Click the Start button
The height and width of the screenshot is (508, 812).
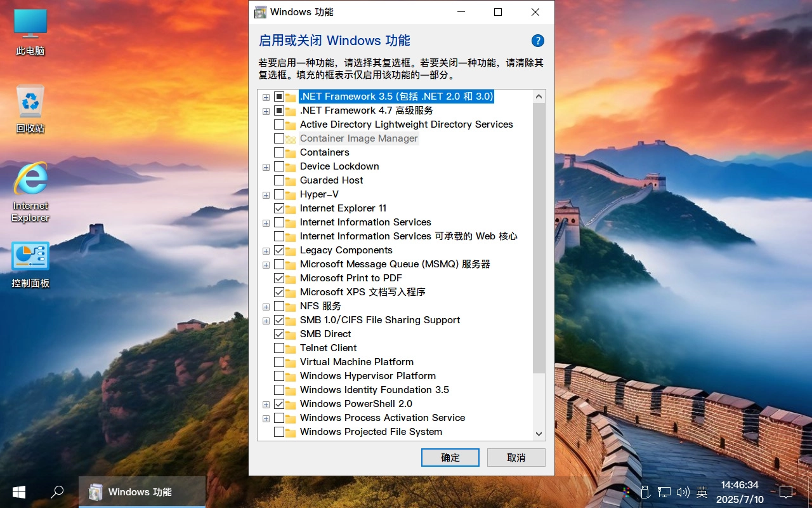click(18, 492)
